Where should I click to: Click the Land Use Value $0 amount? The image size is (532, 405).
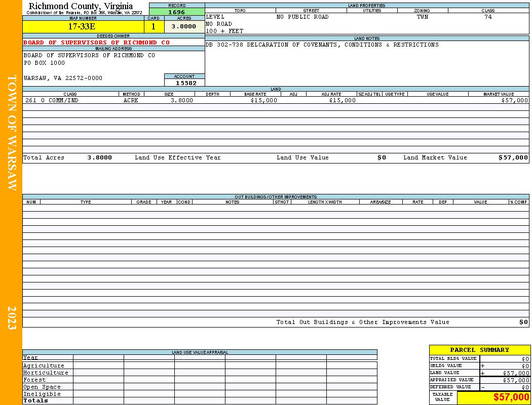click(x=382, y=157)
